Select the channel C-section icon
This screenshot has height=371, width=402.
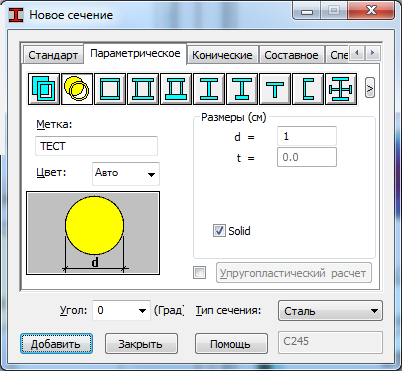[308, 89]
